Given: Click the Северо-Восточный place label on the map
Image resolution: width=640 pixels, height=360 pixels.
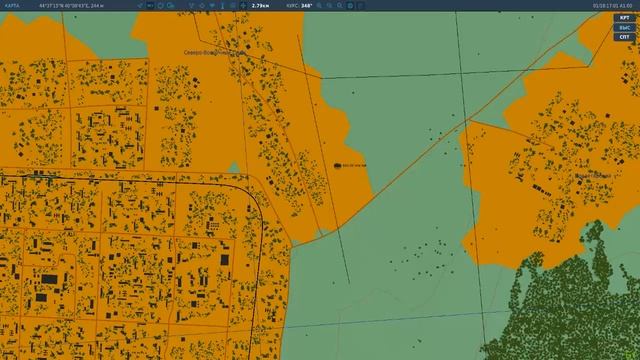Looking at the screenshot, I should coord(215,53).
